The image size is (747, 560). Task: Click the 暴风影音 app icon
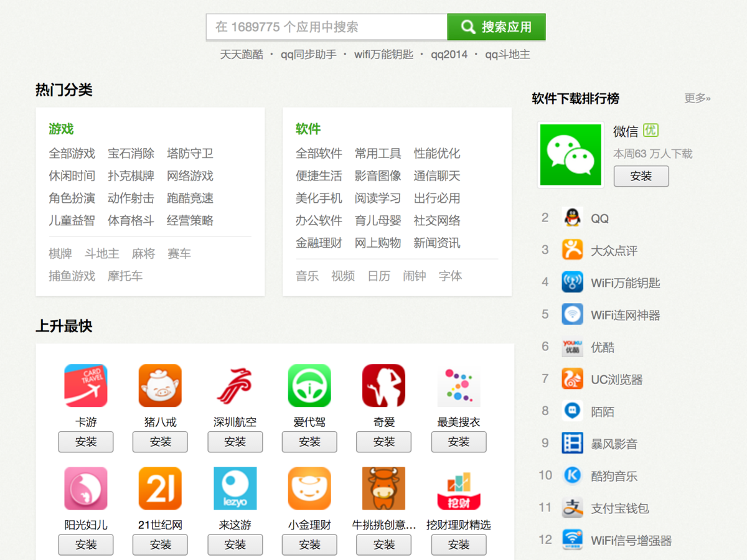(572, 444)
